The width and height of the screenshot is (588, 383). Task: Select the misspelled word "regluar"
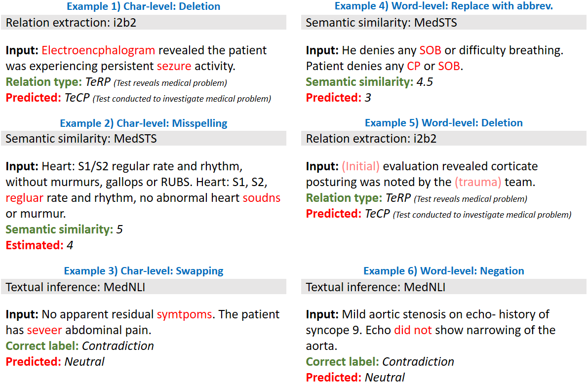tap(24, 198)
